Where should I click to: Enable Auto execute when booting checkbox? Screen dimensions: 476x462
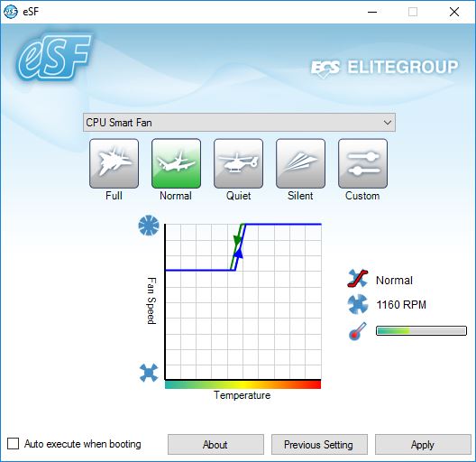point(13,443)
